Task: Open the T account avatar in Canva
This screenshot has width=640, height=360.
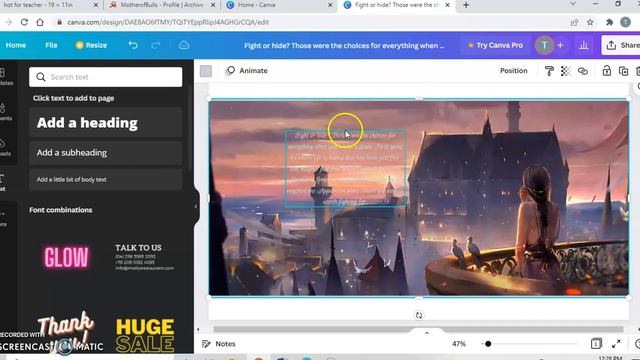Action: click(544, 45)
